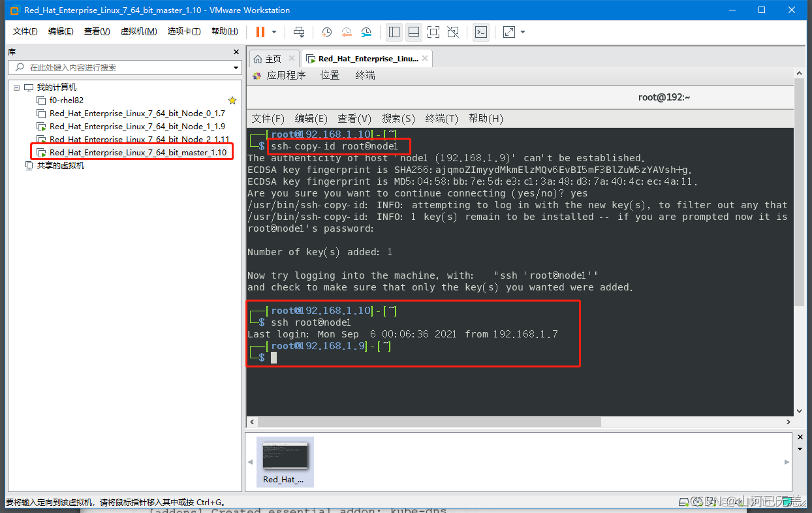Image resolution: width=812 pixels, height=513 pixels.
Task: Open the GNOME 终端 app menu
Action: click(x=366, y=76)
